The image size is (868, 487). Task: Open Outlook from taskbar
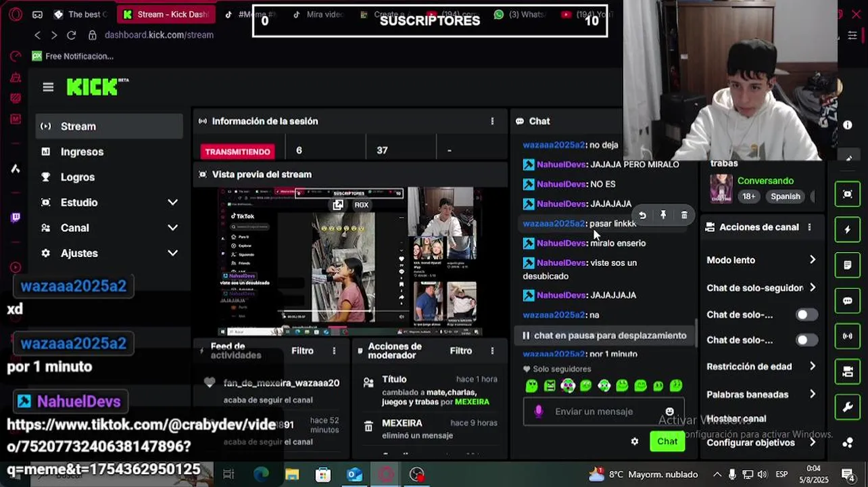354,475
